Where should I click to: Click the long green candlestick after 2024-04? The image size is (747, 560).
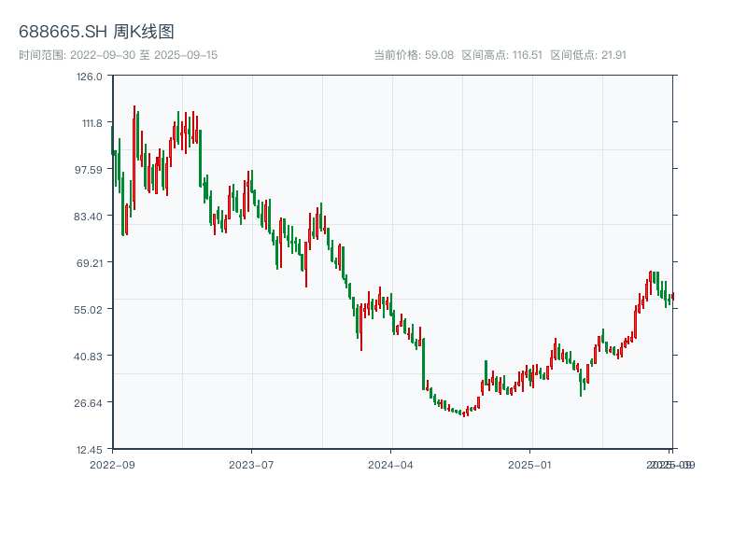[x=424, y=365]
